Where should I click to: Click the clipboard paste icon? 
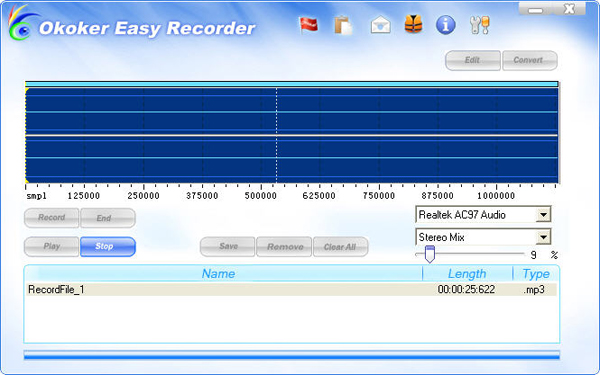pos(343,26)
